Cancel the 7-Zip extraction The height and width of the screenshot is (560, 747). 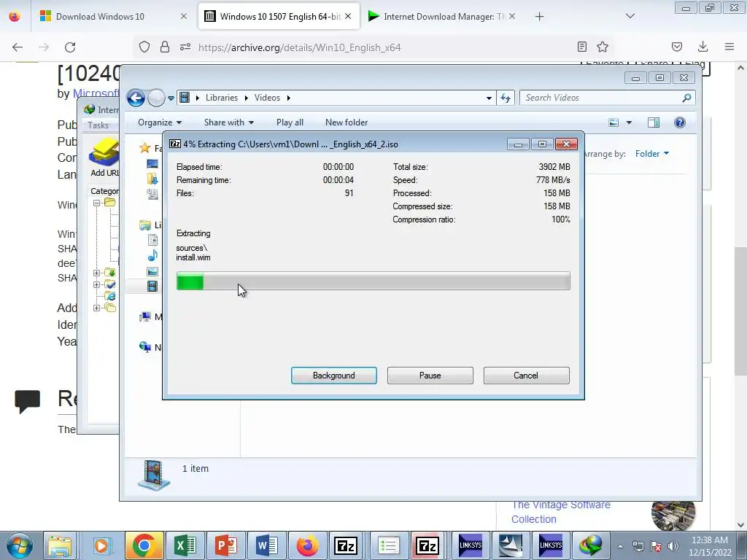point(526,376)
